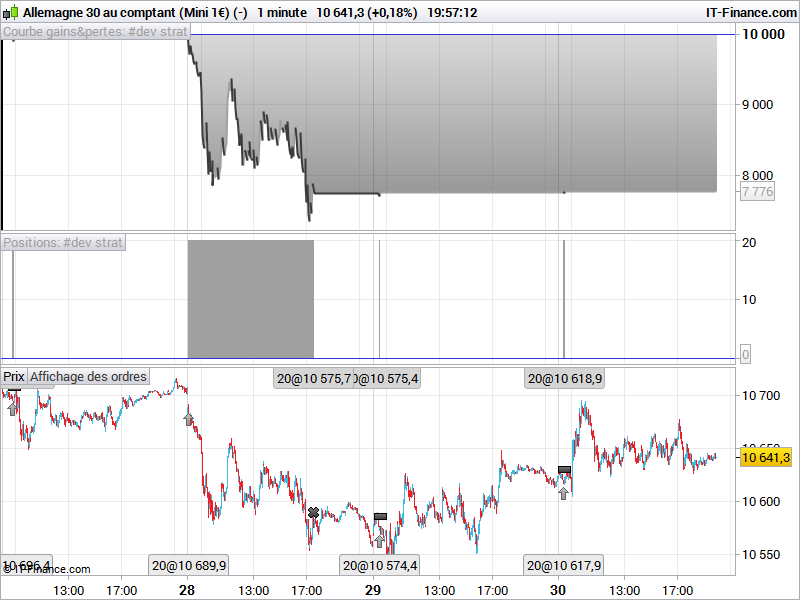Click the date label 30 on the time axis
The width and height of the screenshot is (800, 600).
(x=558, y=590)
